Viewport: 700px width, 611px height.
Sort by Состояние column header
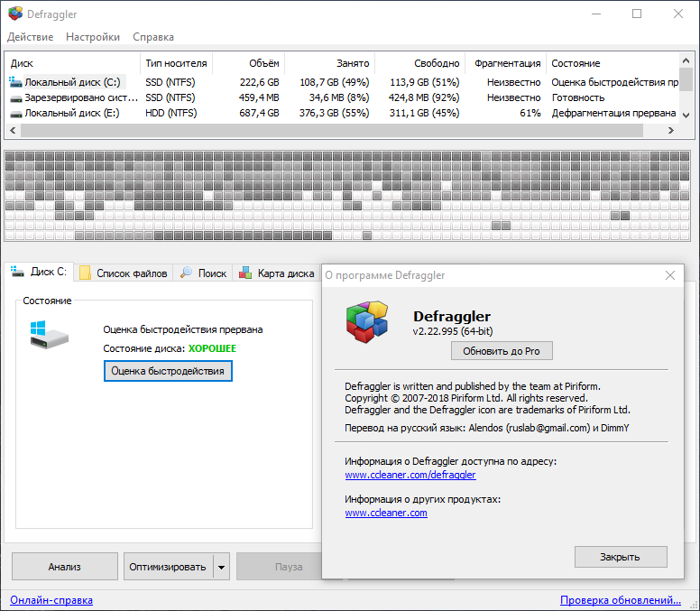[x=612, y=63]
